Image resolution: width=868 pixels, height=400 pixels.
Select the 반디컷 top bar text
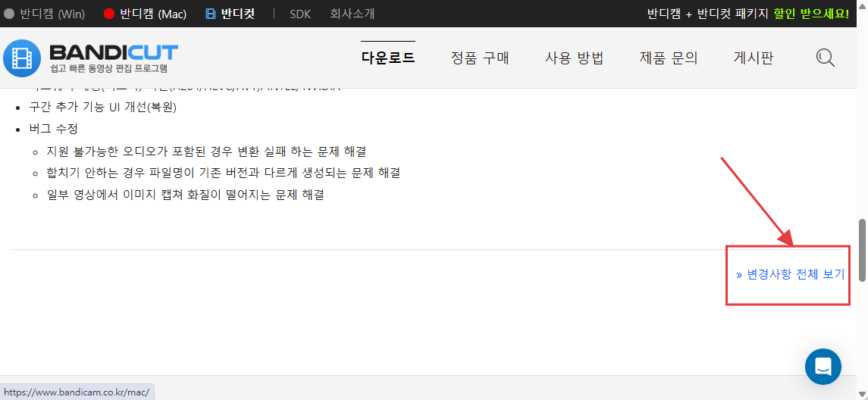click(x=237, y=14)
